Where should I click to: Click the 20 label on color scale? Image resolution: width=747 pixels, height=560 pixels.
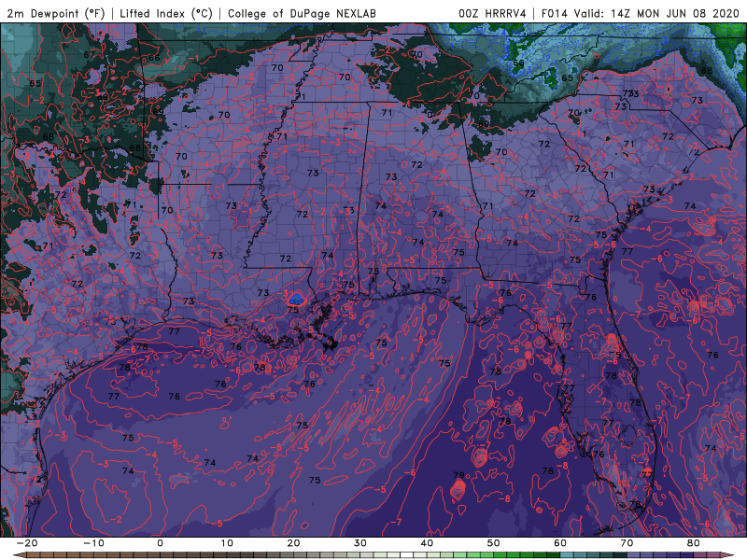pyautogui.click(x=293, y=543)
